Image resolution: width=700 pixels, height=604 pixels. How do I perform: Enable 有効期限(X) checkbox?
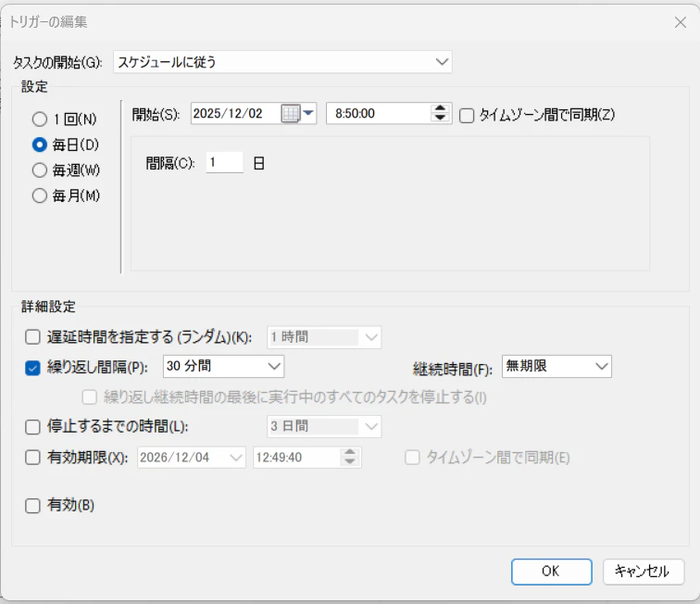pos(32,458)
